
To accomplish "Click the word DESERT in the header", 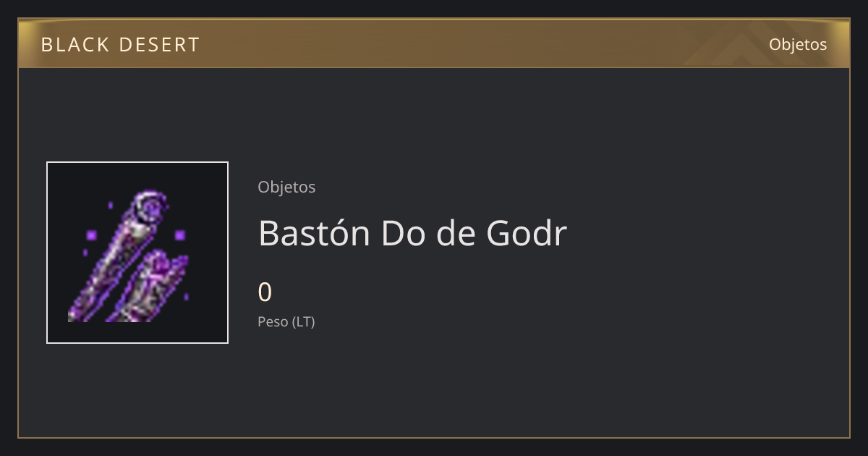I will pyautogui.click(x=159, y=45).
